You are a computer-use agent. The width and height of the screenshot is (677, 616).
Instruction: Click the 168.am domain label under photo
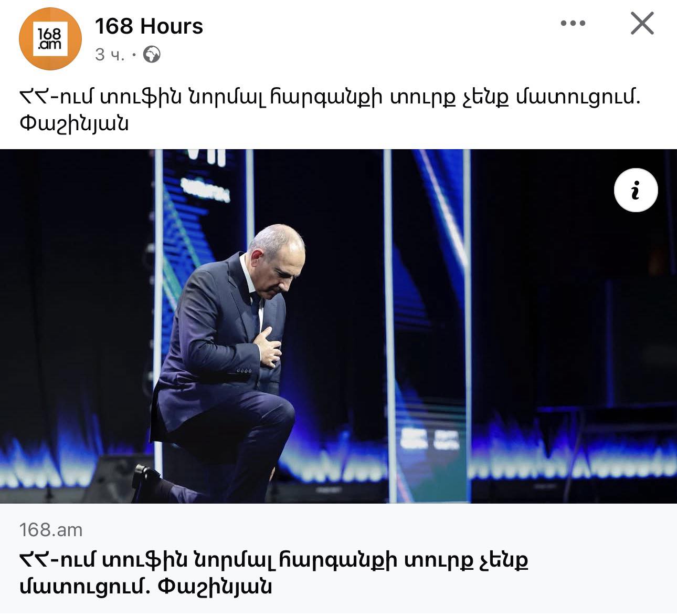(x=51, y=530)
